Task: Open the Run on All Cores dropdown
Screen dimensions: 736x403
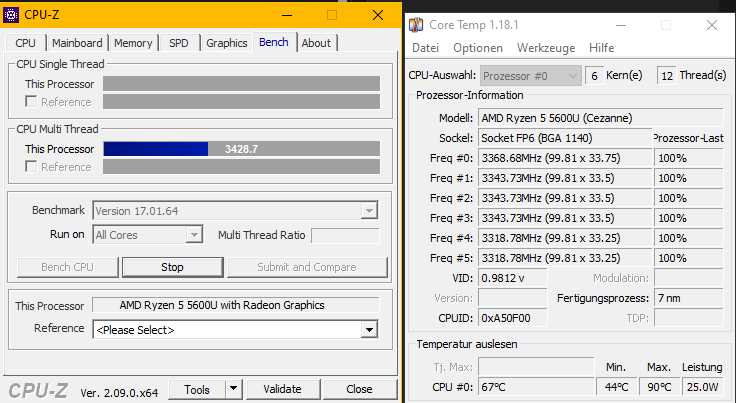Action: [194, 235]
